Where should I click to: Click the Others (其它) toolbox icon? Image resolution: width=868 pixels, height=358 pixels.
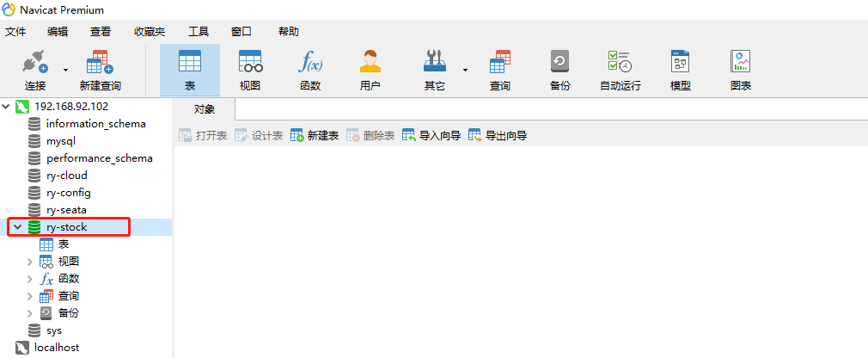coord(435,62)
